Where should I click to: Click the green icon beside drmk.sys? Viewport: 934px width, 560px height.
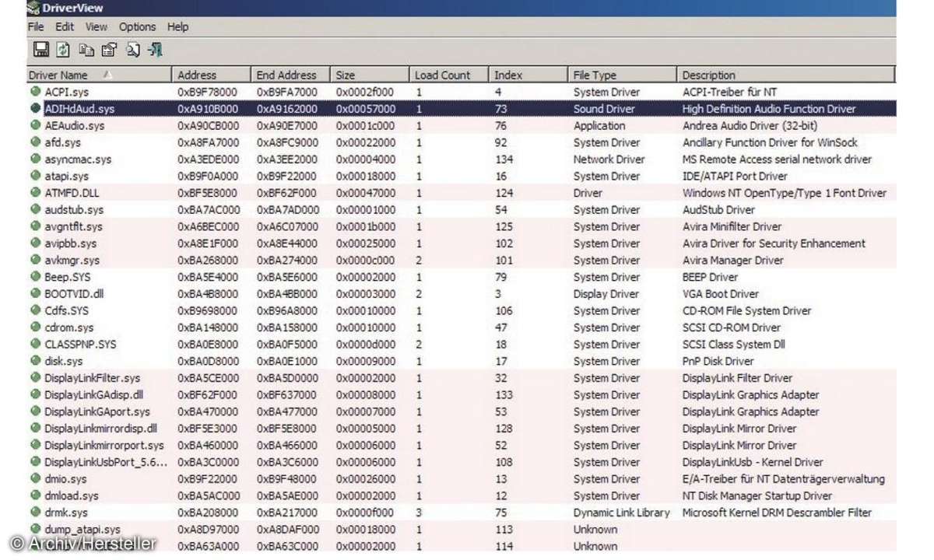point(36,513)
